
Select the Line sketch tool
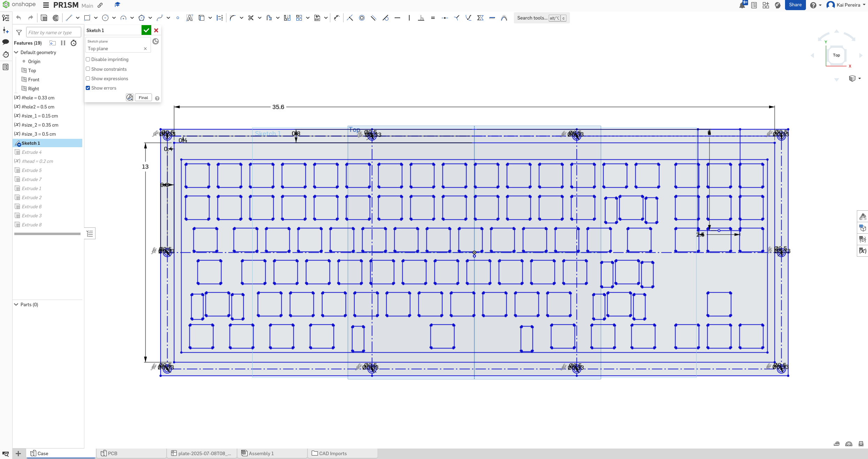click(69, 18)
